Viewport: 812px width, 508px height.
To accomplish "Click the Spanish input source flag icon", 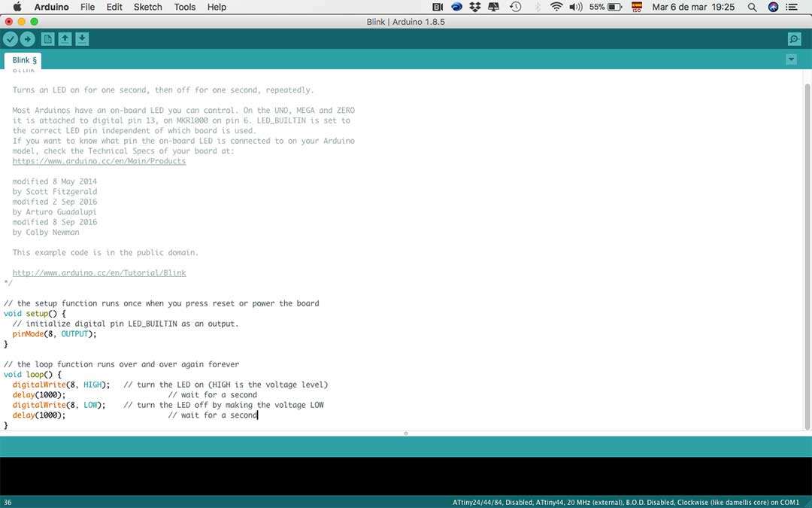I will [x=637, y=7].
